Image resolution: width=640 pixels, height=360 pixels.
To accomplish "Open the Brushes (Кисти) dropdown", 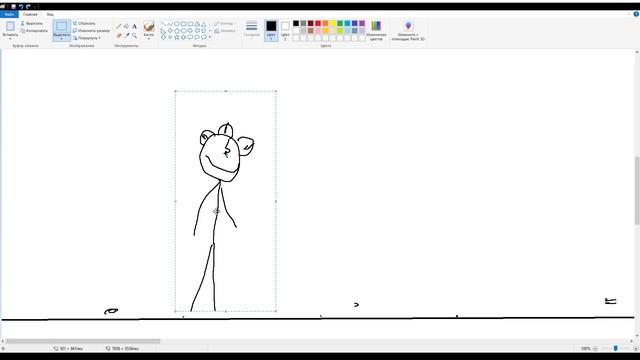I will pos(149,30).
